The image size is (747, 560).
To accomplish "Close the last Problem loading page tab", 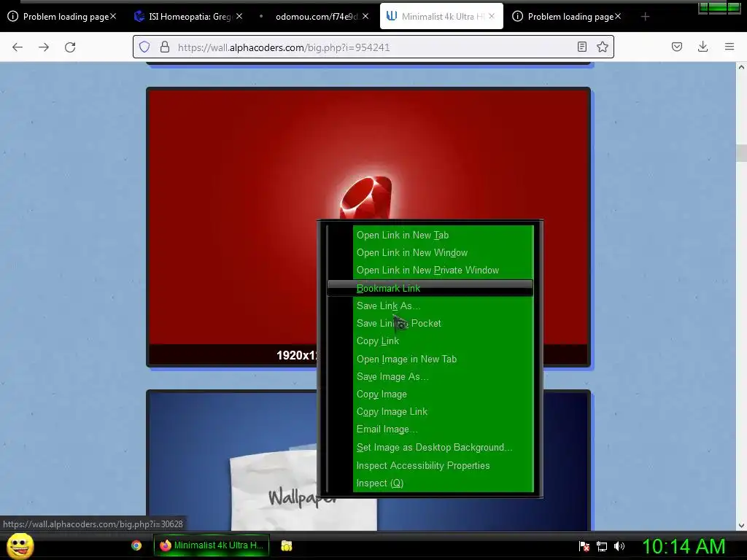I will 617,16.
